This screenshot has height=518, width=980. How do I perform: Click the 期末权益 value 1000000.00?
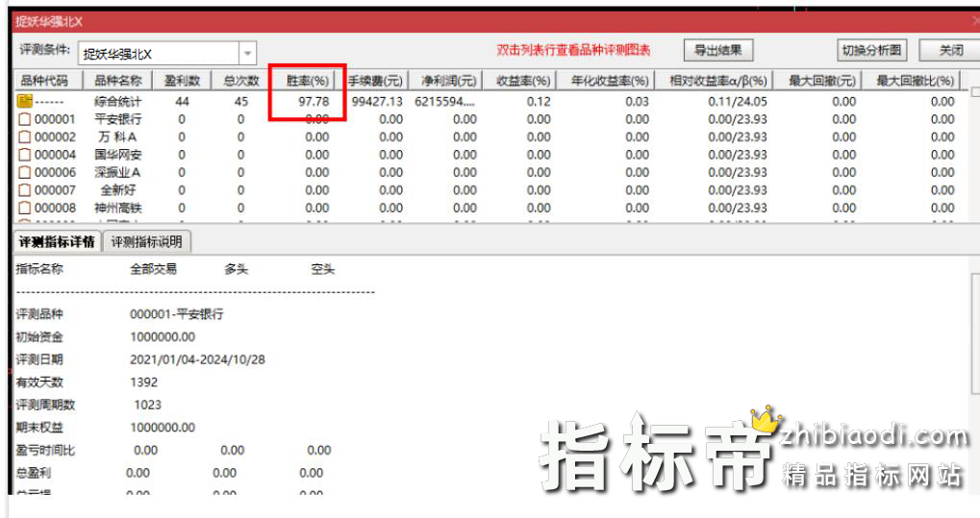click(x=163, y=428)
